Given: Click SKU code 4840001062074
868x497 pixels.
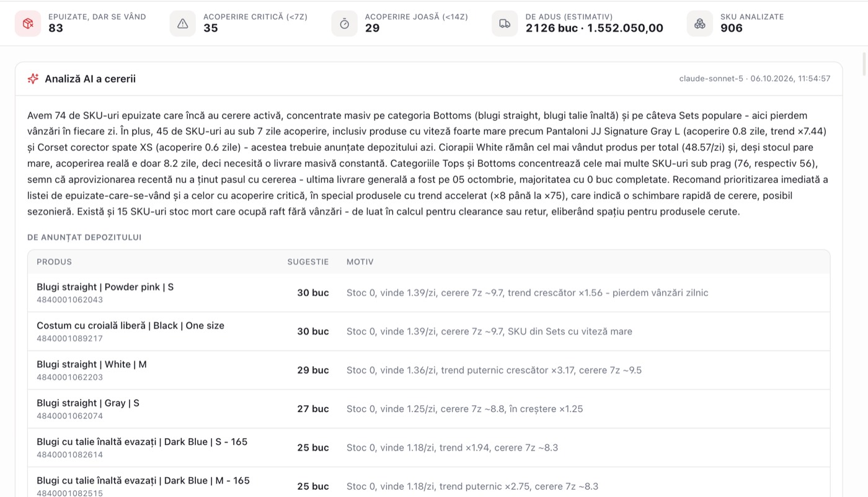Looking at the screenshot, I should click(69, 416).
